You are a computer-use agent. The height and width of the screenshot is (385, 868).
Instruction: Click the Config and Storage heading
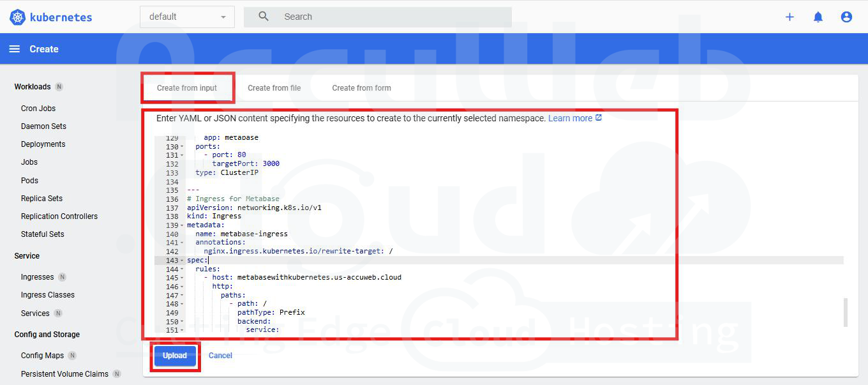click(x=47, y=335)
